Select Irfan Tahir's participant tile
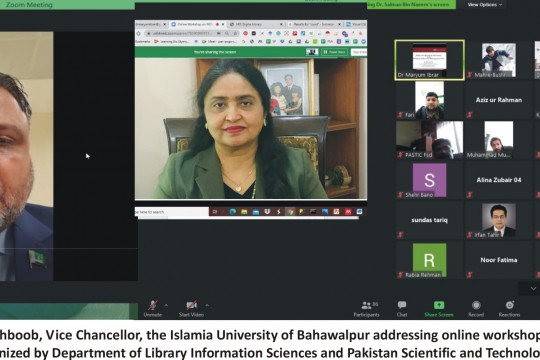 (498, 220)
